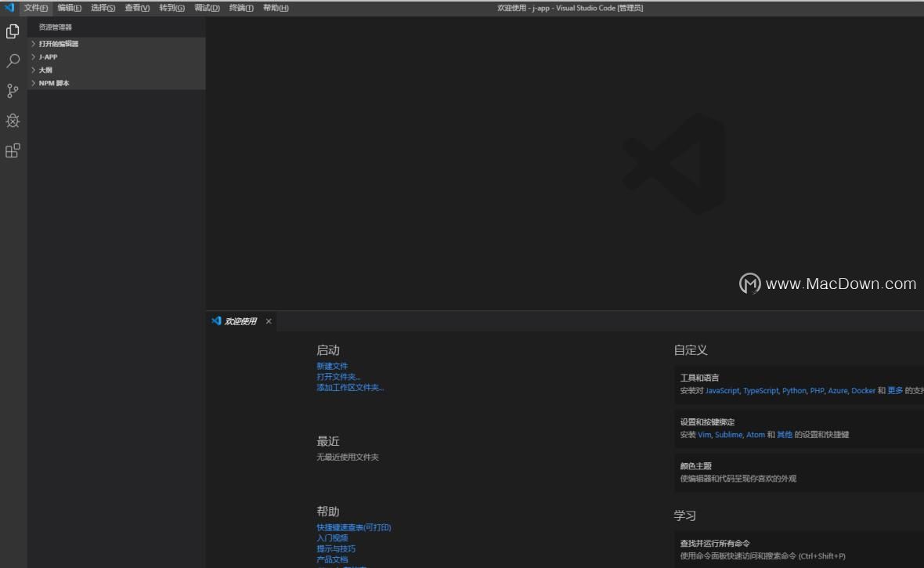
Task: Click the JavaScript language link
Action: click(x=722, y=390)
